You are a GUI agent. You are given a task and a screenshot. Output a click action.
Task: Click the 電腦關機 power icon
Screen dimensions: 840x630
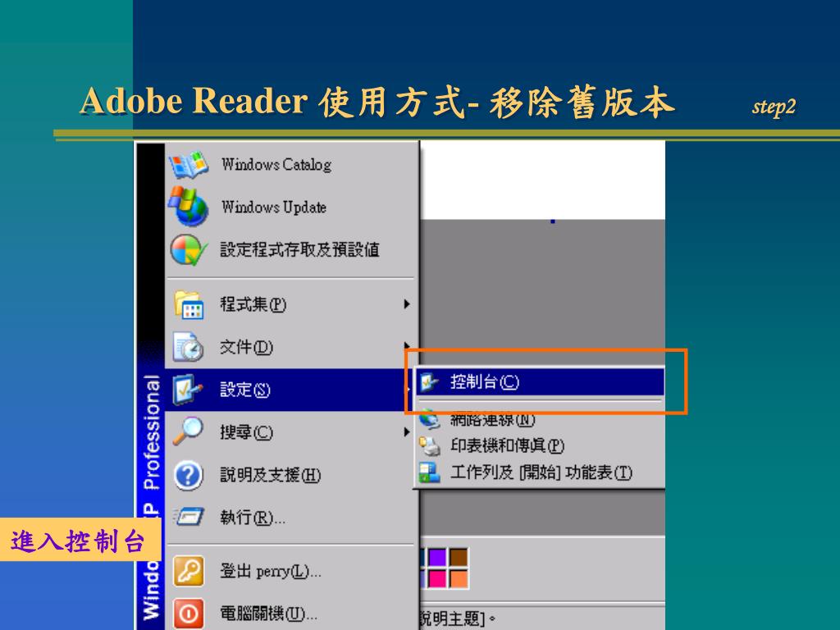tap(189, 614)
